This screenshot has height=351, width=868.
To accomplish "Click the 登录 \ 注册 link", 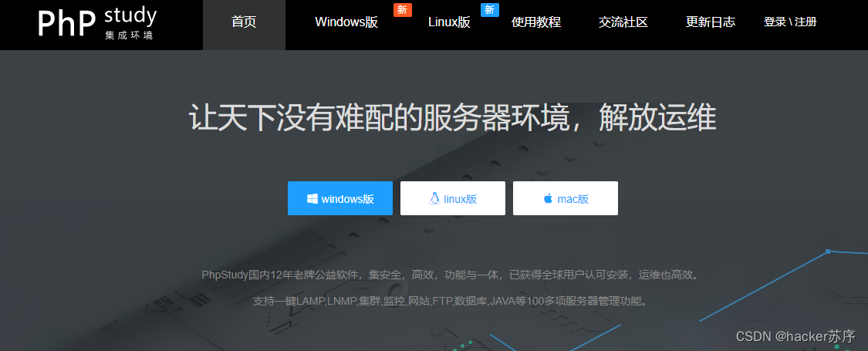I will (x=790, y=22).
